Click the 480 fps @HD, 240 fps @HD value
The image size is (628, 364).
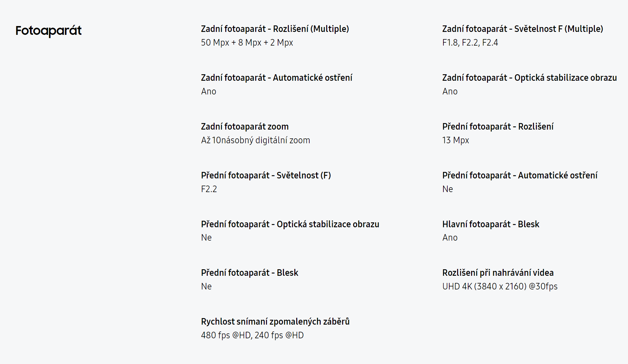(252, 335)
